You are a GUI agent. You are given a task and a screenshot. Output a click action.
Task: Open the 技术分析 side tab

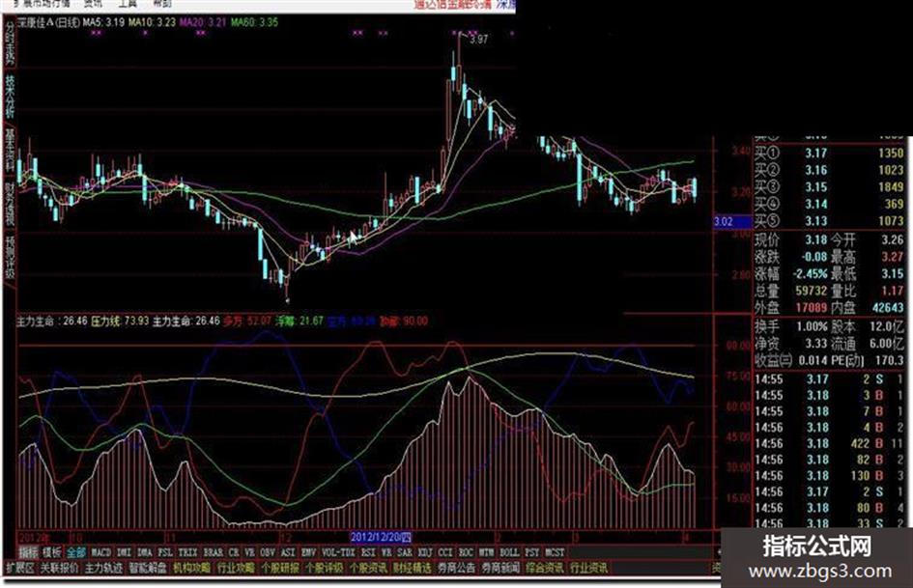click(10, 96)
